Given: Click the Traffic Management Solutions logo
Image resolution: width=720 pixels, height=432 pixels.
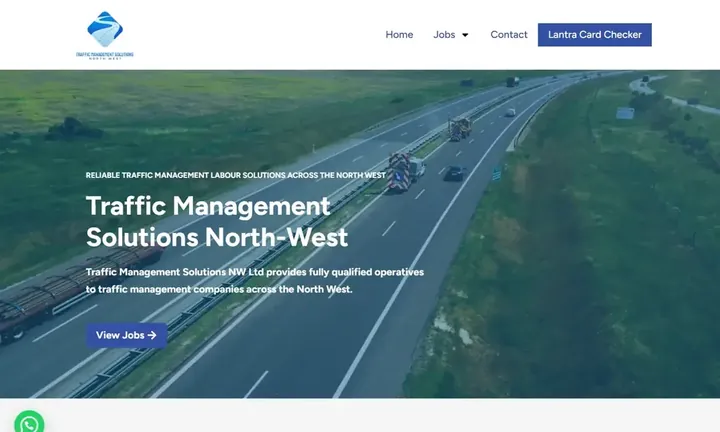Looking at the screenshot, I should coord(105,35).
